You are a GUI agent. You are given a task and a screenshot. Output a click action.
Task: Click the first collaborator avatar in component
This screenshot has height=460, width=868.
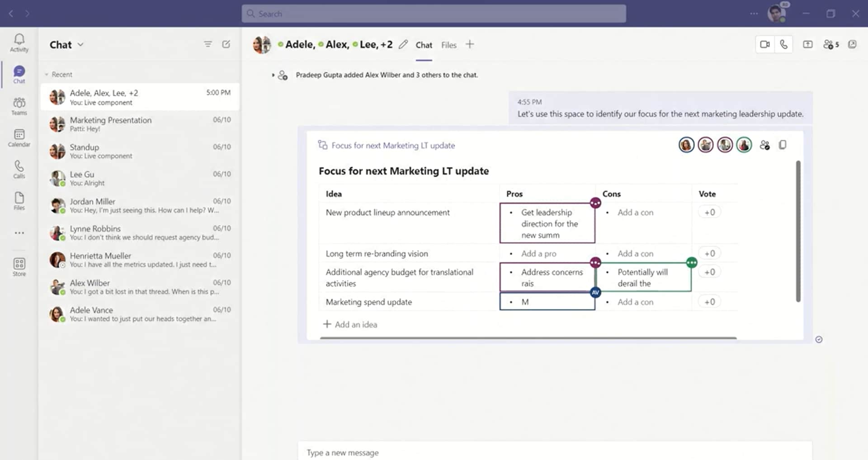click(x=686, y=145)
